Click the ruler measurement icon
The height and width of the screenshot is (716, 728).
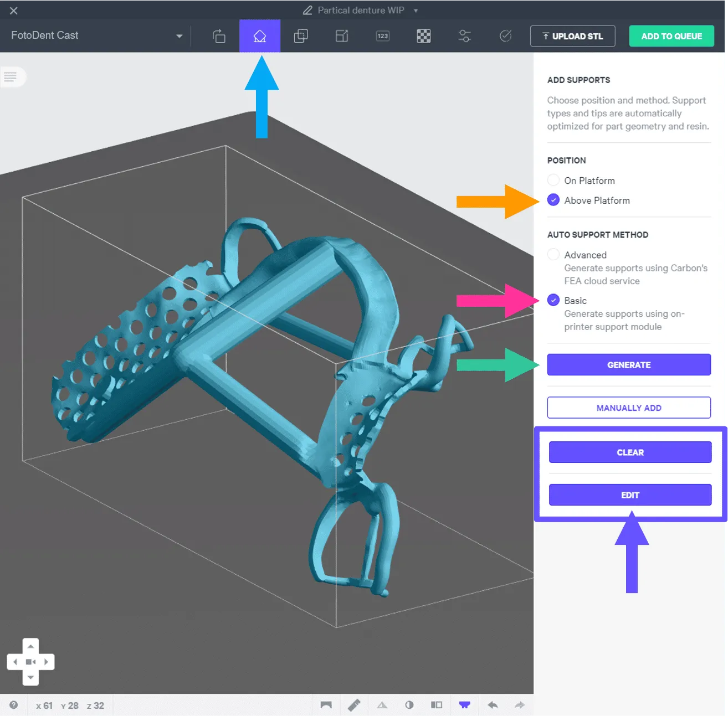(354, 705)
